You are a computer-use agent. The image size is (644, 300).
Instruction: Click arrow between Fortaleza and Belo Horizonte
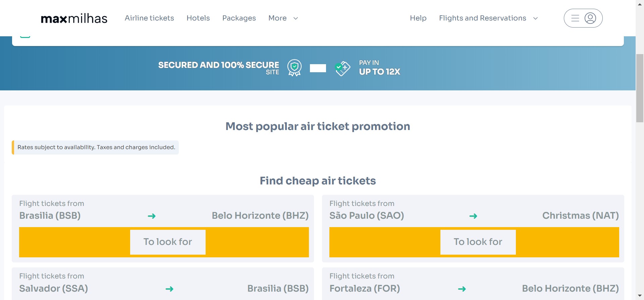tap(462, 289)
